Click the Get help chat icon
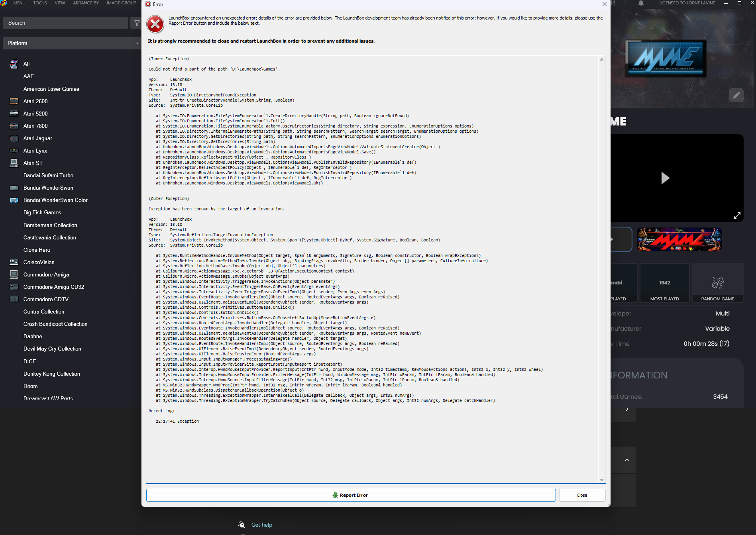Viewport: 756px width, 535px height. tap(242, 525)
